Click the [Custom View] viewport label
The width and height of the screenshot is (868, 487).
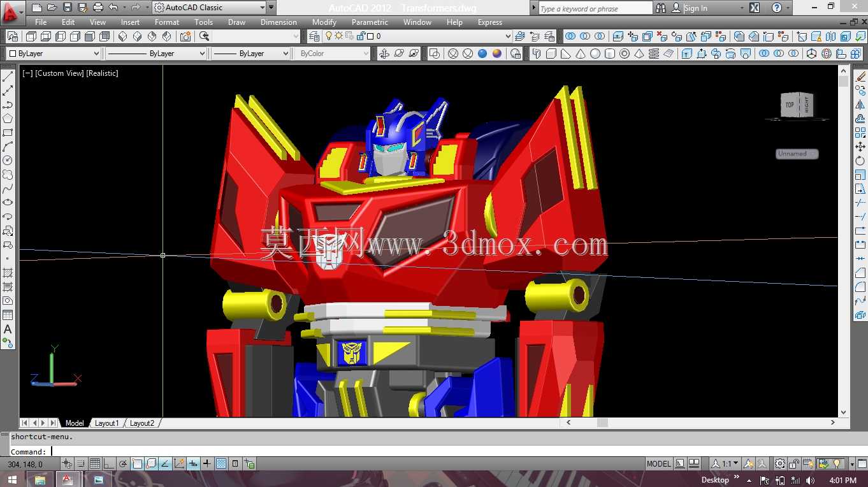tap(59, 73)
